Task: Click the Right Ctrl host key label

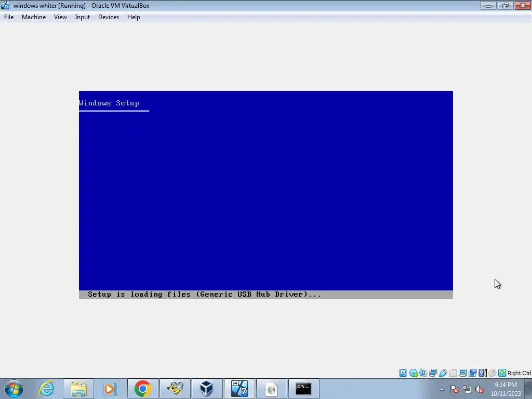Action: pos(519,373)
